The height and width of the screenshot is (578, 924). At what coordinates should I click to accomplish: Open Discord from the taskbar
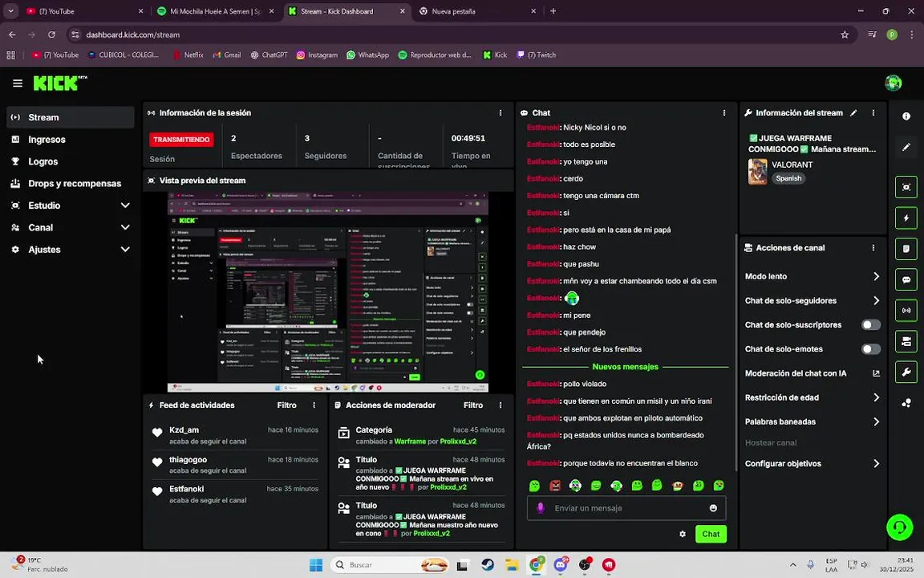[x=561, y=565]
